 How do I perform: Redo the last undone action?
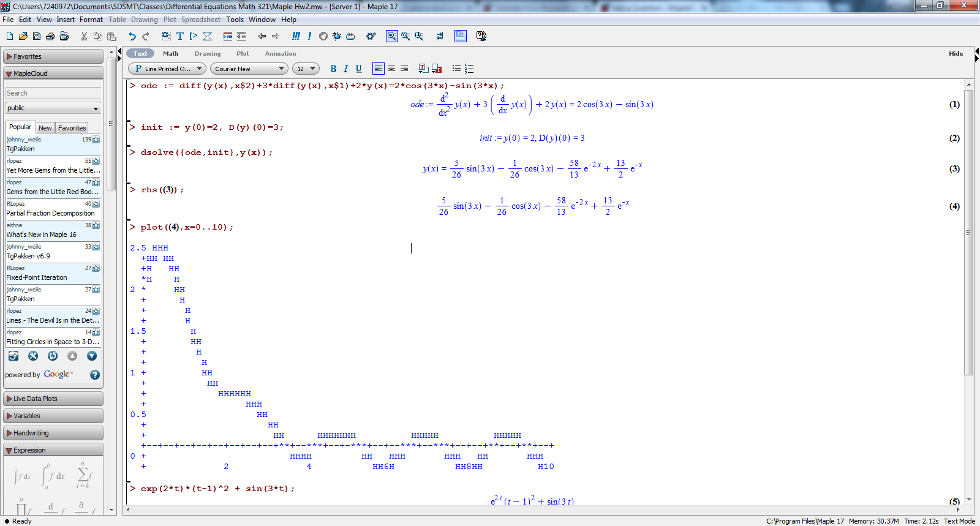tap(146, 36)
